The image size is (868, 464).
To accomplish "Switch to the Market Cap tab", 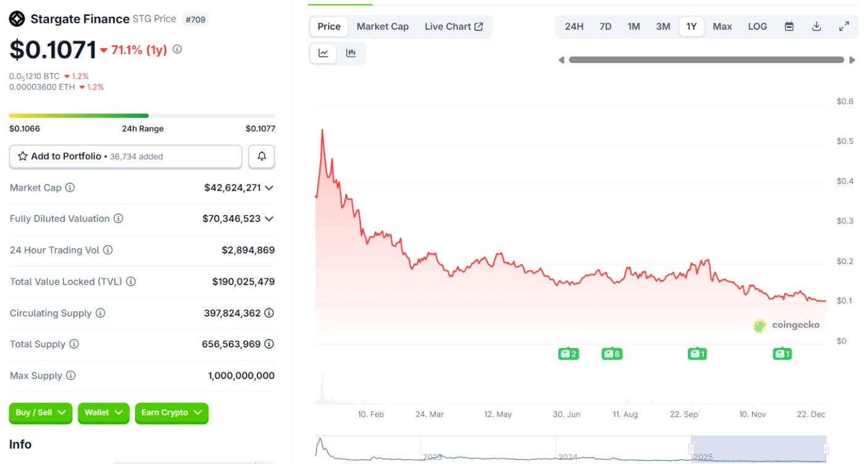I will click(382, 27).
